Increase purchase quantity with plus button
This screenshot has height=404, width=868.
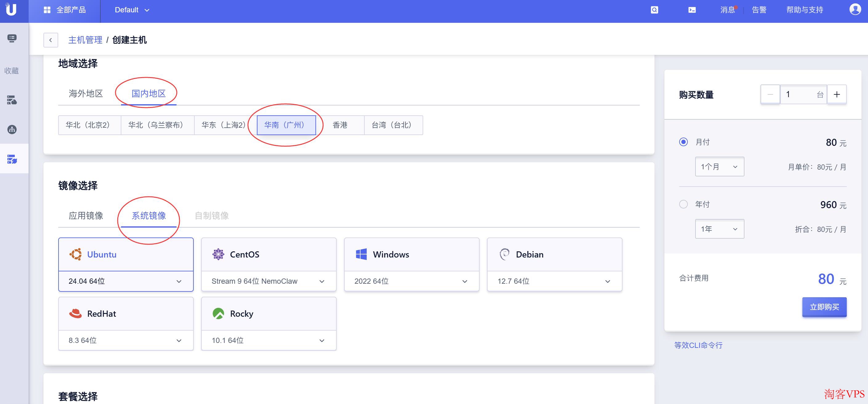pyautogui.click(x=837, y=94)
